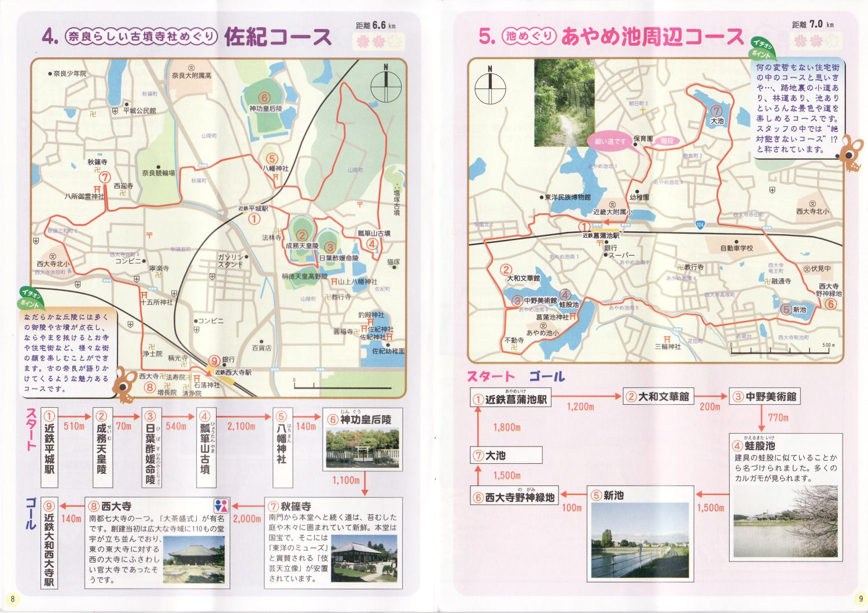Click the あやめ池周辺コース heading
The width and height of the screenshot is (868, 613).
point(652,36)
